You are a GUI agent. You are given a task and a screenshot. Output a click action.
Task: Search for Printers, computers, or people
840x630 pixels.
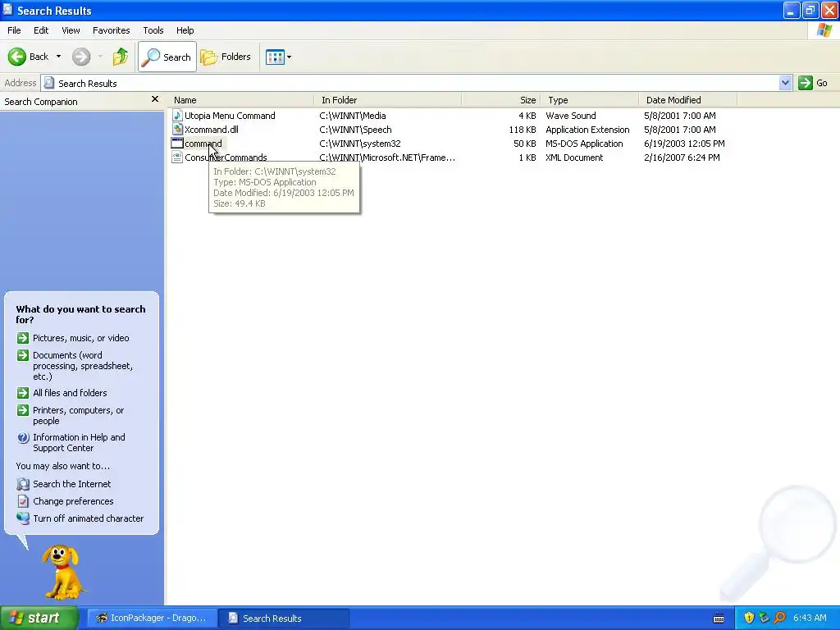(78, 415)
